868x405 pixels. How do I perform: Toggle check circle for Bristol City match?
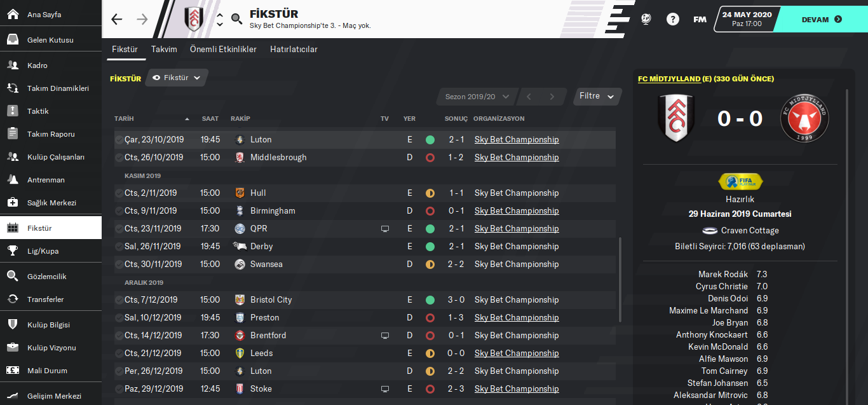pos(119,299)
